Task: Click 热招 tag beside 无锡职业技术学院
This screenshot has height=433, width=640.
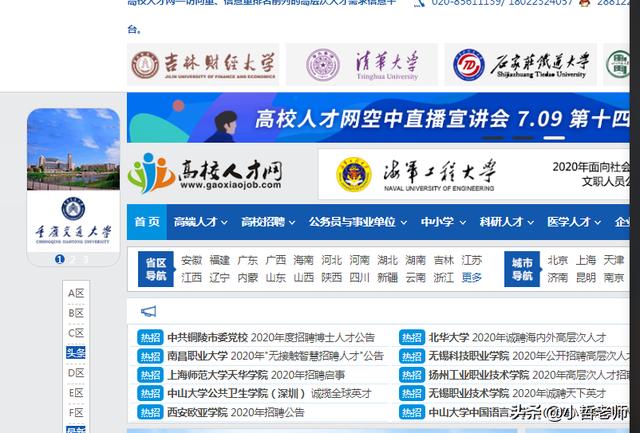Action: click(x=412, y=394)
